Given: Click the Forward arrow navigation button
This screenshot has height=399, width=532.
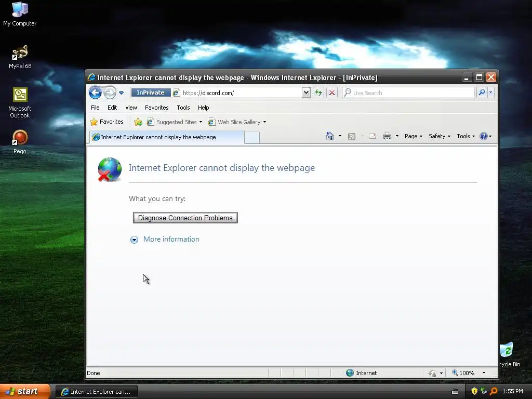Looking at the screenshot, I should point(110,92).
